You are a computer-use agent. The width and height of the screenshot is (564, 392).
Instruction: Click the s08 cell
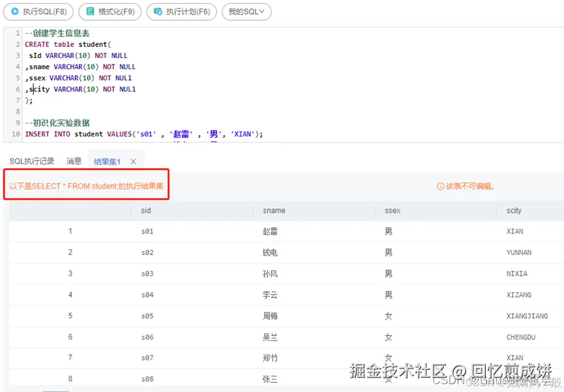[147, 379]
